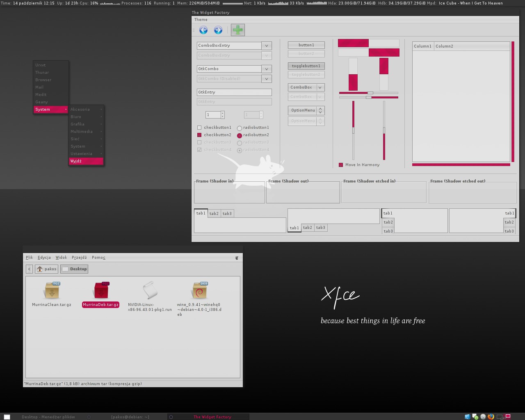Open the Przejdź menu
Screen dimensions: 525x420
tap(79, 258)
